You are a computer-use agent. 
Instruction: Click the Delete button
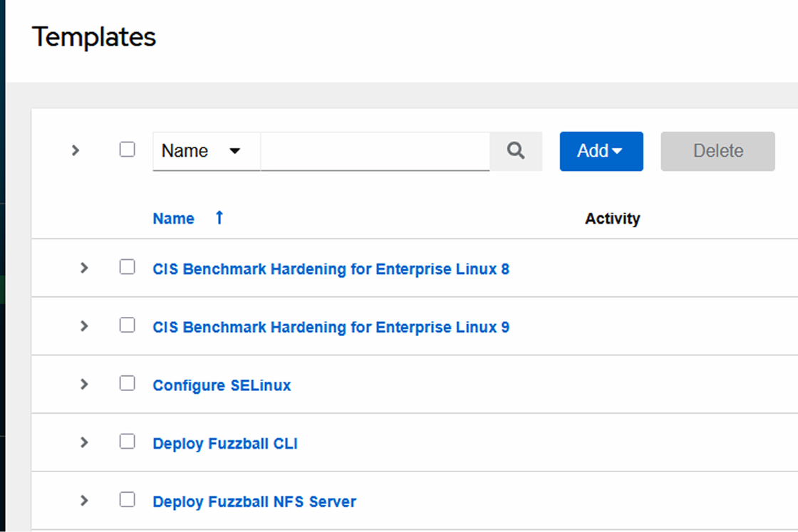pos(717,151)
